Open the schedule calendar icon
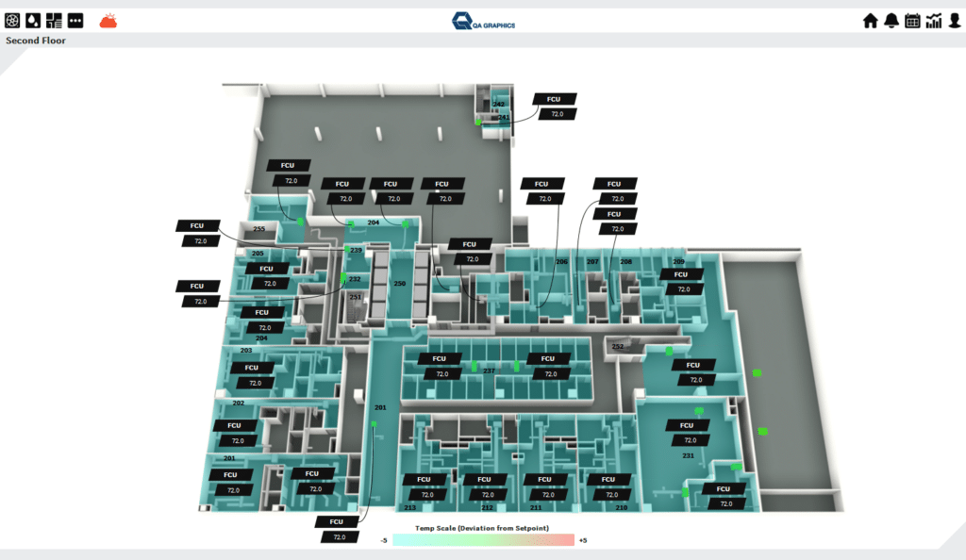 [912, 21]
